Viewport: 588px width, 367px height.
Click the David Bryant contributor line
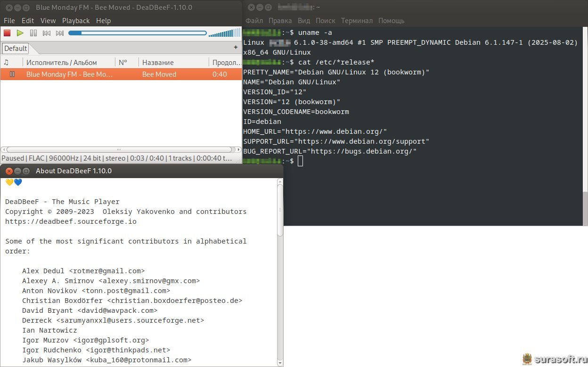pyautogui.click(x=90, y=310)
